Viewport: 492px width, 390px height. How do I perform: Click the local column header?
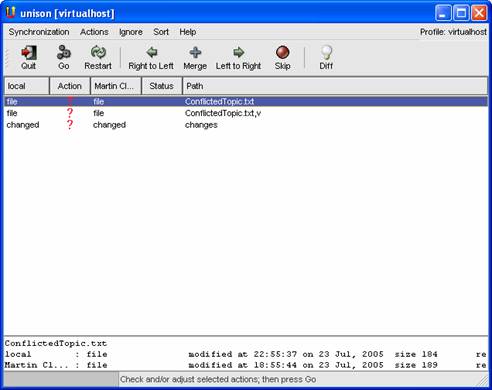click(x=27, y=86)
